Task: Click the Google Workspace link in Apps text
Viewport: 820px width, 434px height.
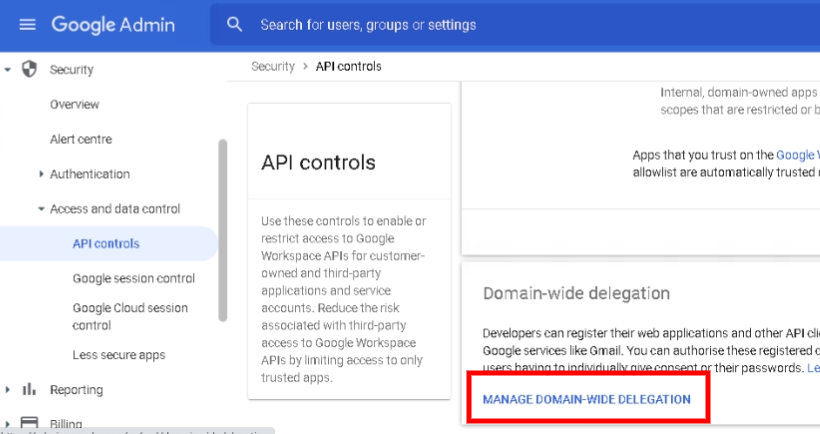Action: pyautogui.click(x=798, y=155)
